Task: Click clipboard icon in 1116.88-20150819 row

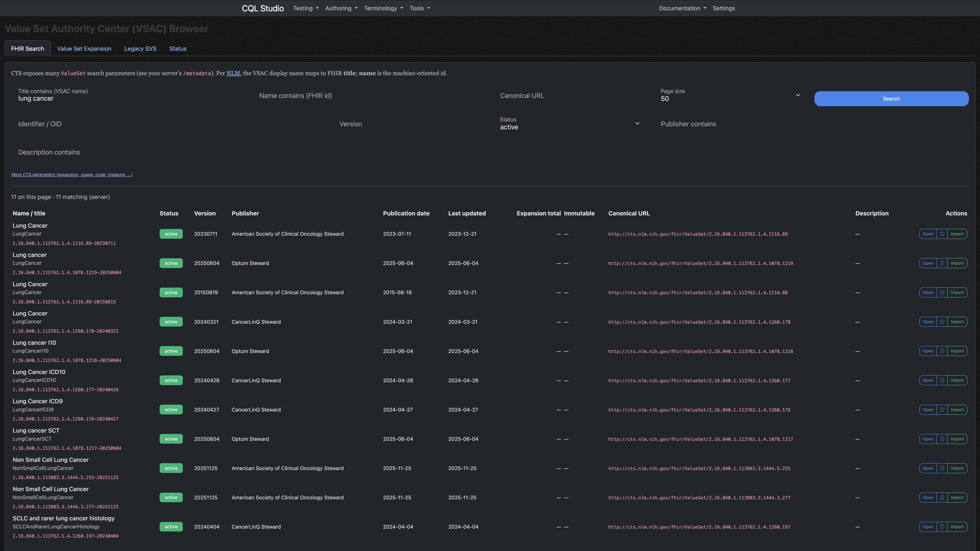Action: click(x=942, y=292)
